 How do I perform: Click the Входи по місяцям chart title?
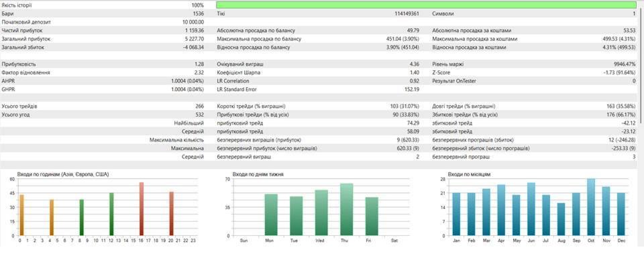pos(470,174)
